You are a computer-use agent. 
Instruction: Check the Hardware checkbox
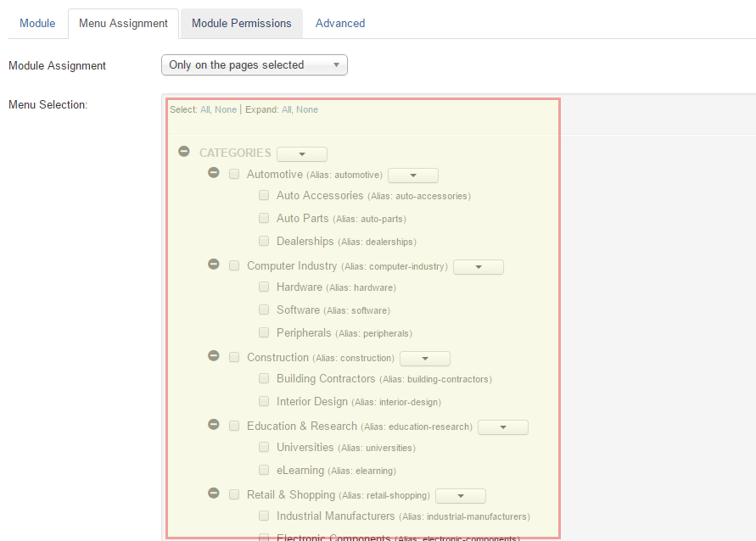coord(264,287)
